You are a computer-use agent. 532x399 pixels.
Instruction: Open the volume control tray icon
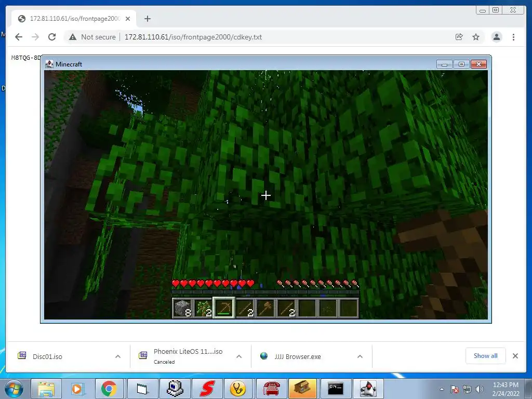[x=480, y=389]
